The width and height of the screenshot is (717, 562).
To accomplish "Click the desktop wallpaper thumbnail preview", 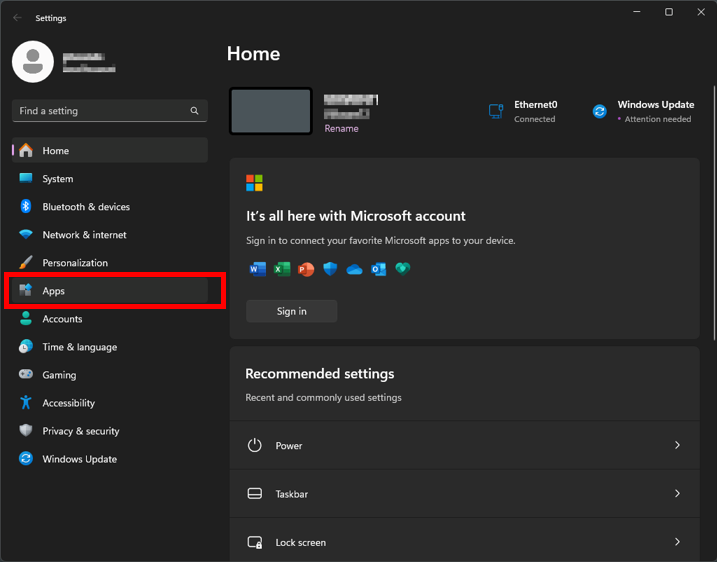I will click(x=271, y=111).
